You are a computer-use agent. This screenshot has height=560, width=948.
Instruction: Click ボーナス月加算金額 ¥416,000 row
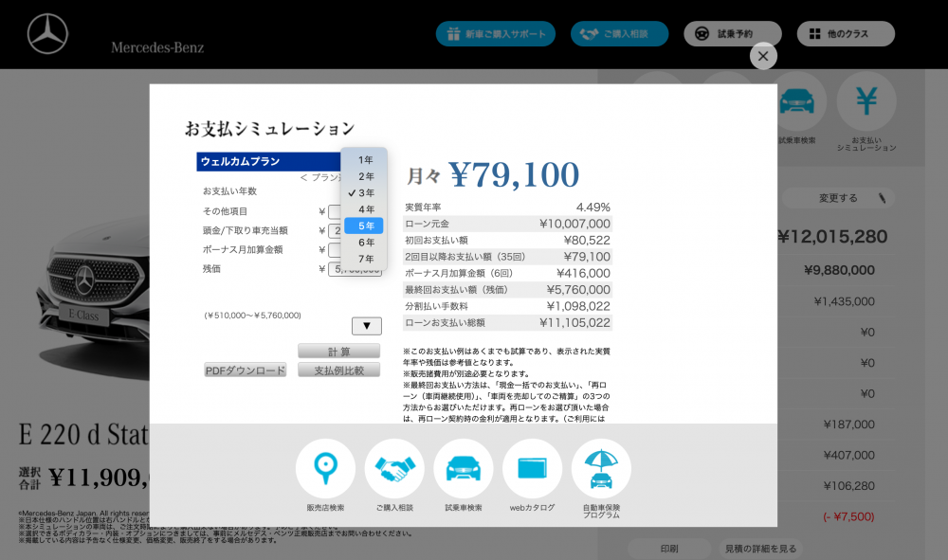coord(507,273)
